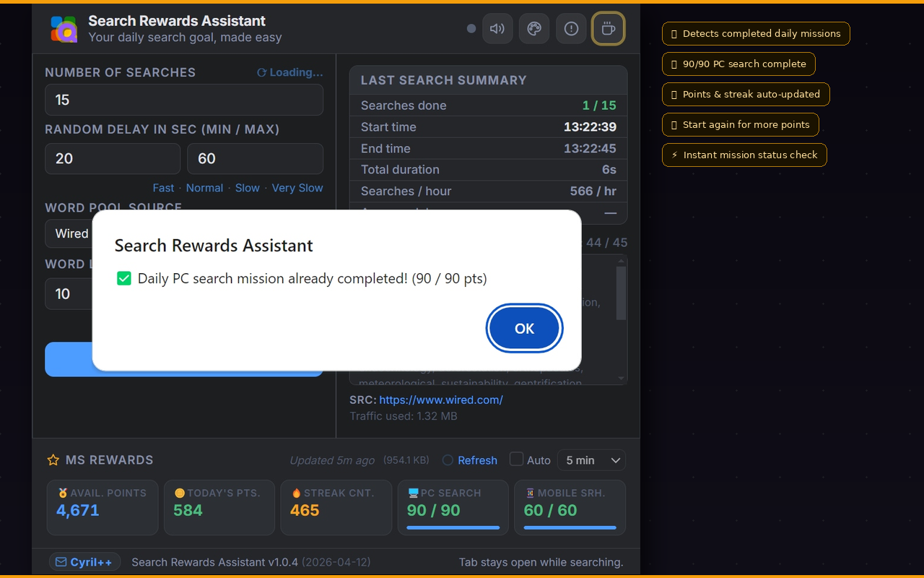924x578 pixels.
Task: Click the green checkmark in the dialog
Action: click(x=124, y=278)
